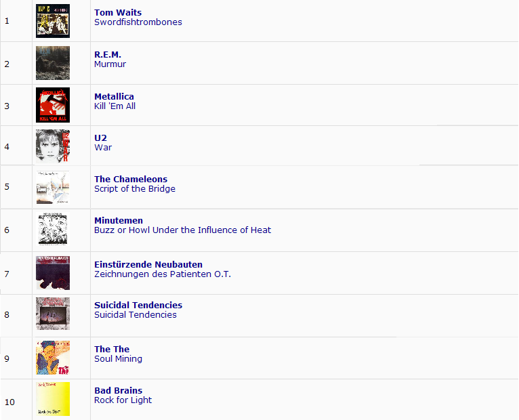The image size is (519, 420).
Task: Open the Rock for Light cover thumbnail
Action: point(53,399)
